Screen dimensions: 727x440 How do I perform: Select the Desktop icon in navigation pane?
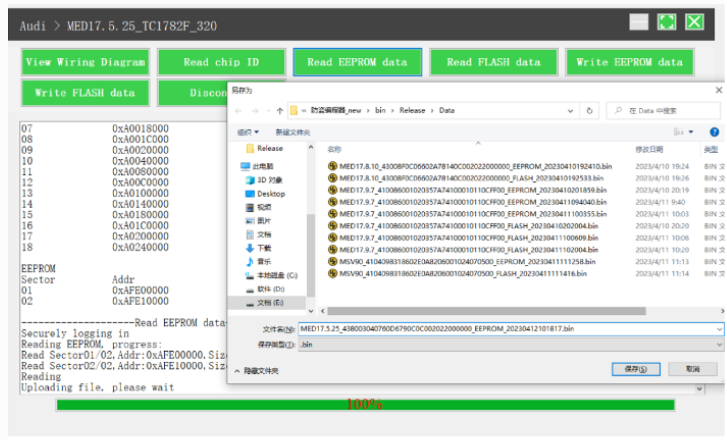point(247,193)
